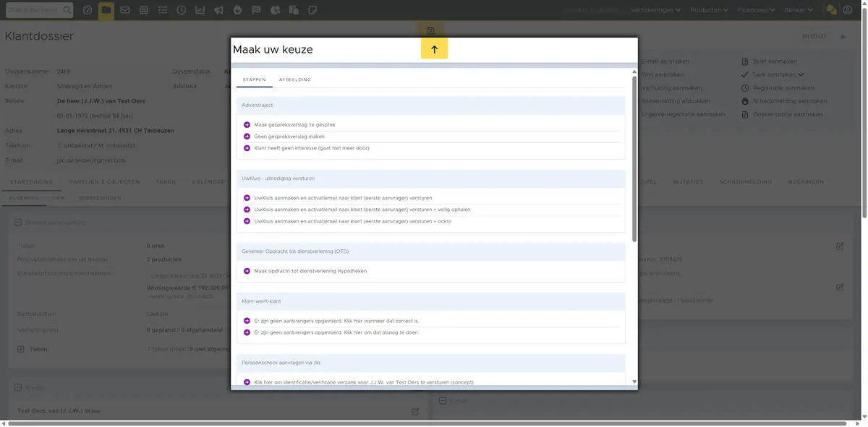Image resolution: width=868 pixels, height=427 pixels.
Task: Collapse the Klanten section
Action: tap(18, 388)
